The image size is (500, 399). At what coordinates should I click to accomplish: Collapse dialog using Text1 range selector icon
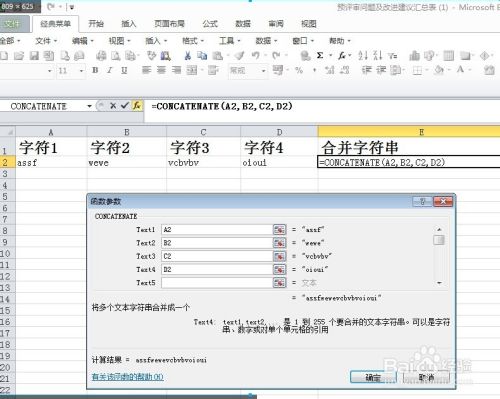point(279,230)
